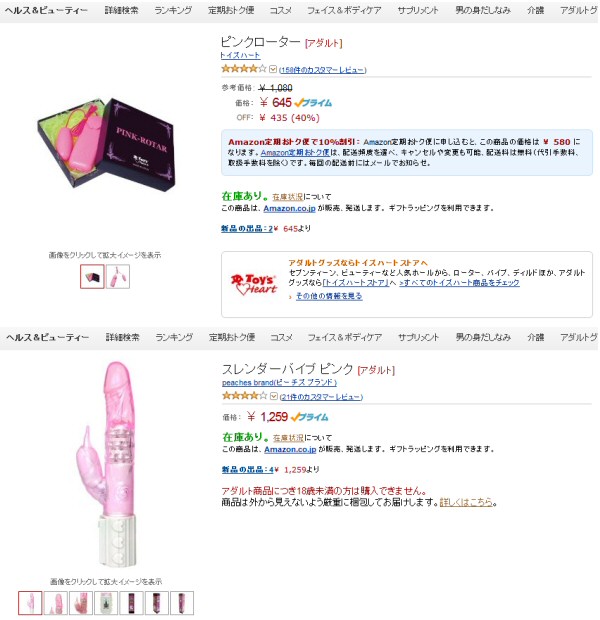Open ランキング menu above the ピンクローター listing
The height and width of the screenshot is (620, 600).
(173, 10)
